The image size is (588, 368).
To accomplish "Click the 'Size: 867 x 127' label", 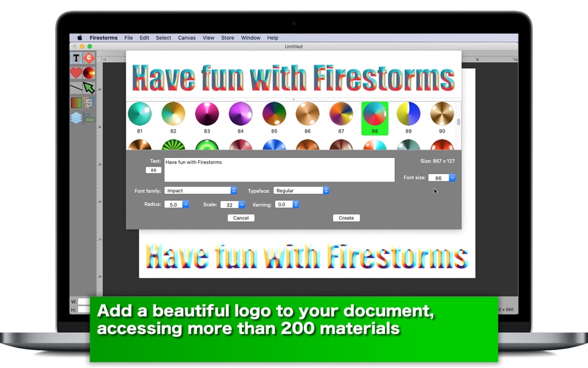I will pos(438,160).
